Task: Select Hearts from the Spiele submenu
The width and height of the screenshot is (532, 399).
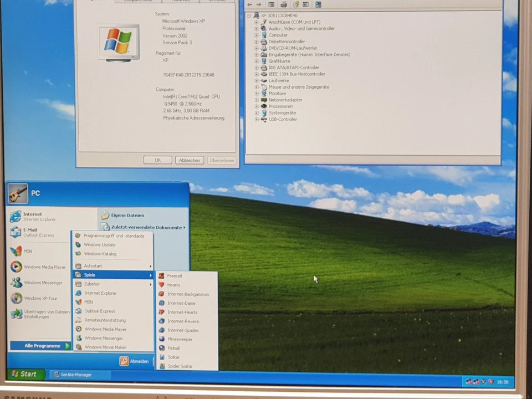Action: coord(173,285)
